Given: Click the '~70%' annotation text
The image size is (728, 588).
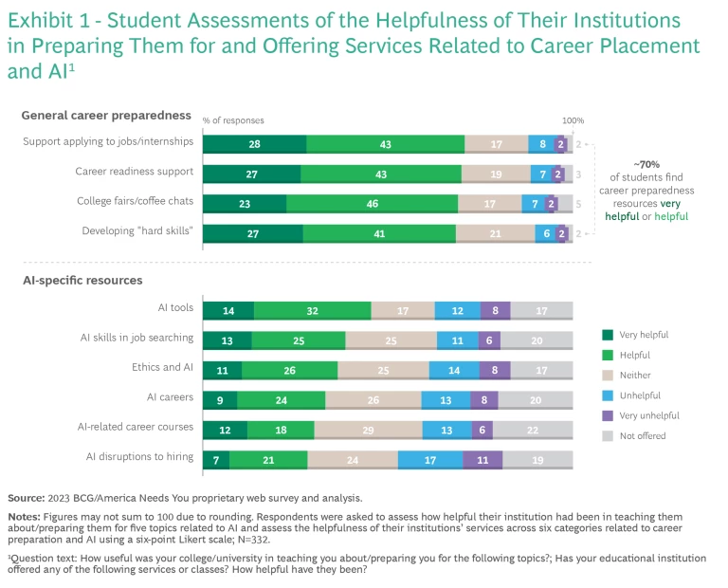Looking at the screenshot, I should point(646,163).
